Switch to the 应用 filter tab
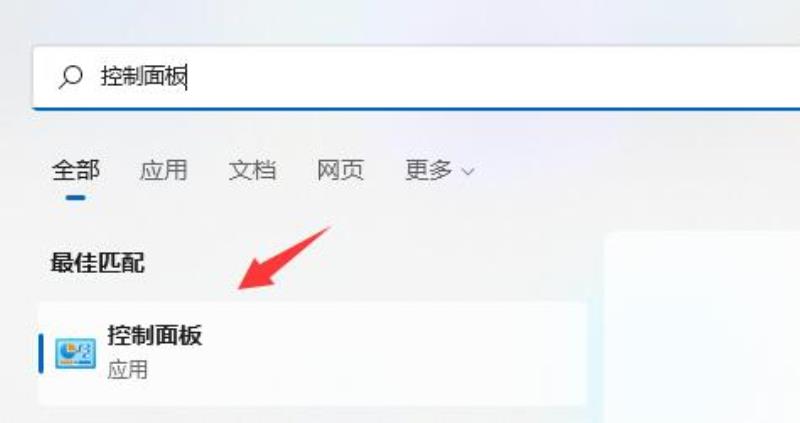Viewport: 800px width, 423px height. click(163, 170)
